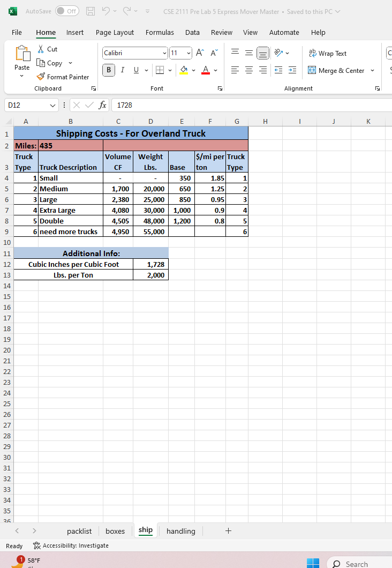This screenshot has width=392, height=568.
Task: Open the File menu
Action: pos(17,32)
